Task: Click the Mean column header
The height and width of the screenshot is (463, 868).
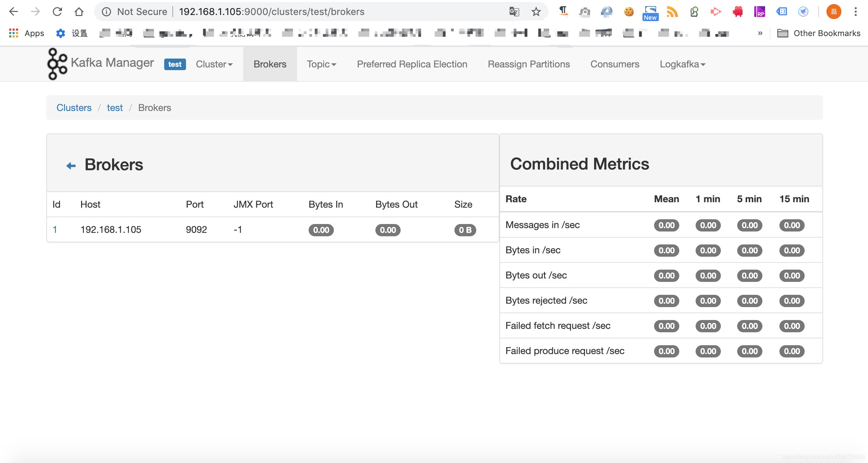Action: pos(666,199)
